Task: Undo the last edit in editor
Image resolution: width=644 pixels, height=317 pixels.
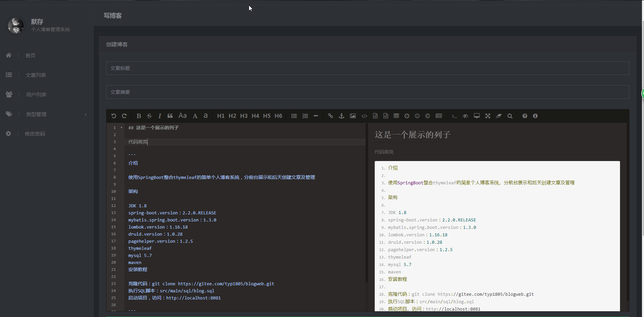Action: point(114,116)
